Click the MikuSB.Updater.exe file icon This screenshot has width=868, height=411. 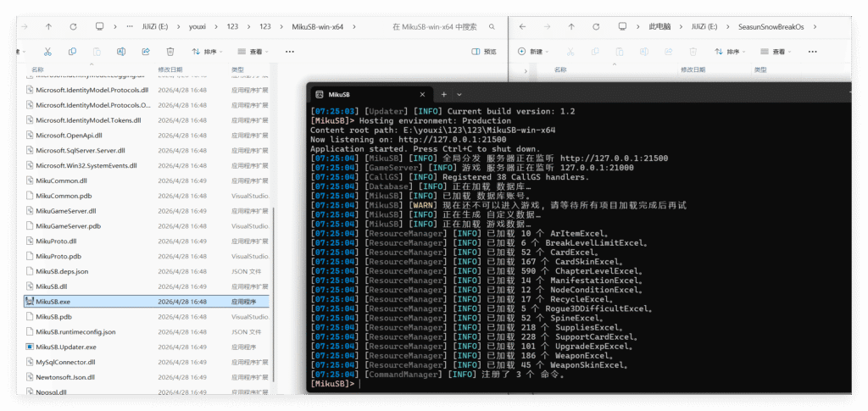tap(30, 347)
